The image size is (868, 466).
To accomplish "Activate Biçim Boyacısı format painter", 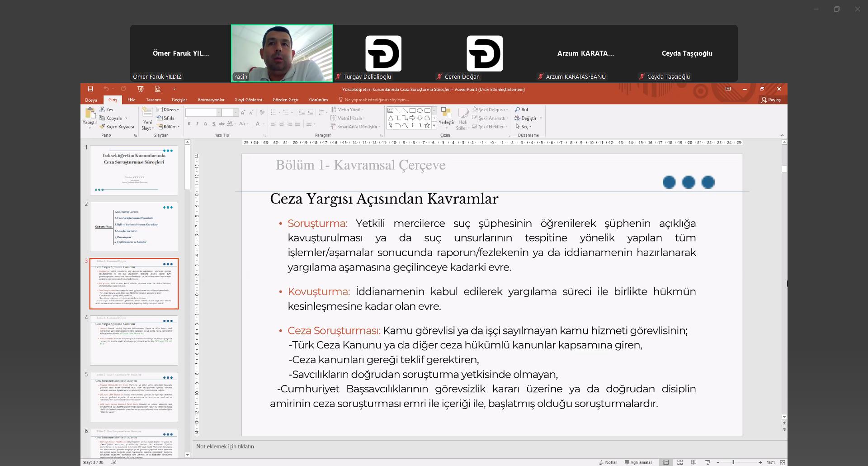I will pos(117,127).
